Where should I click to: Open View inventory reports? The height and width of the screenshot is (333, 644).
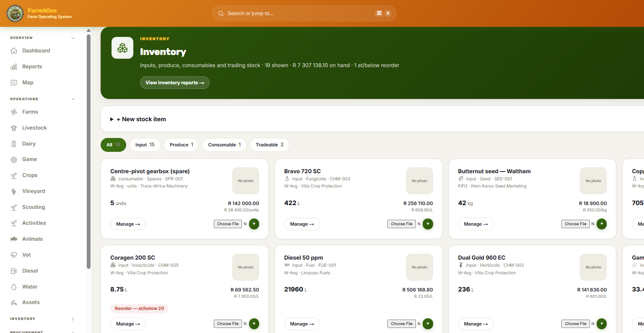click(x=175, y=83)
